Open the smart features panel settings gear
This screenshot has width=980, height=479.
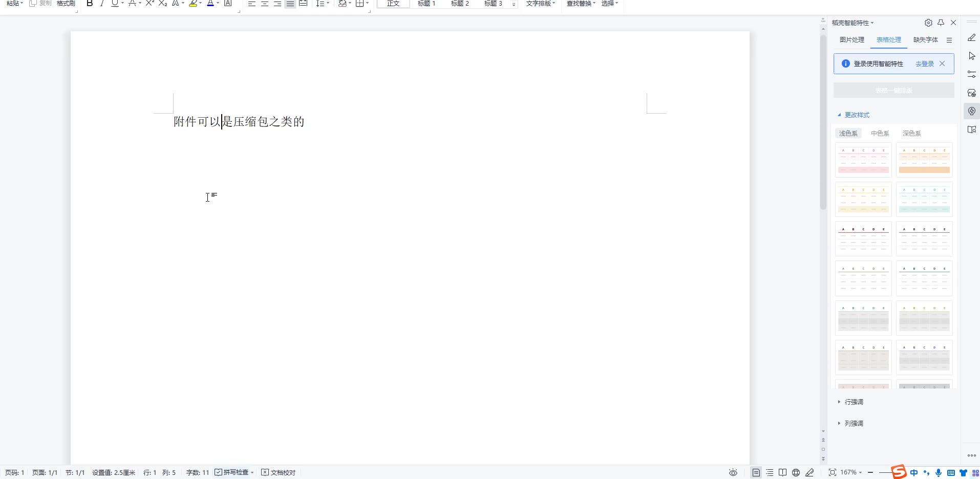tap(928, 23)
